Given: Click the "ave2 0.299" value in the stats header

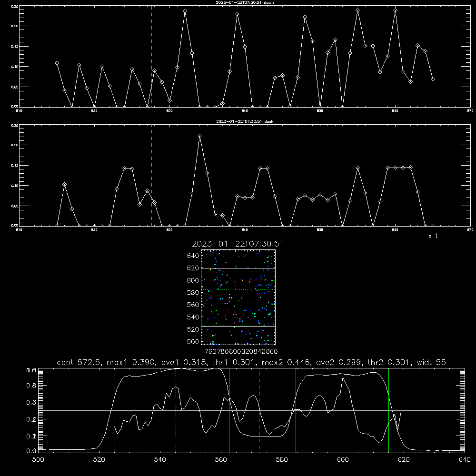Looking at the screenshot, I should 339,362.
